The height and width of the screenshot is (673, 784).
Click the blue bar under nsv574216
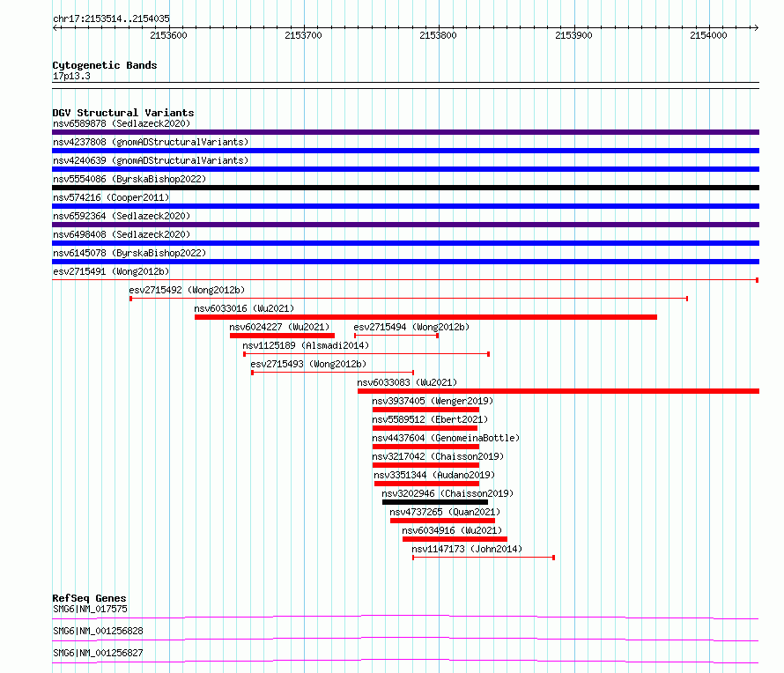click(x=405, y=206)
